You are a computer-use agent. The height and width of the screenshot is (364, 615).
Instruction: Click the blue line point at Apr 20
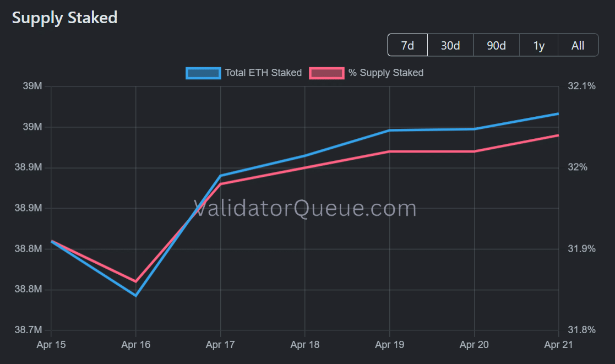click(x=475, y=129)
